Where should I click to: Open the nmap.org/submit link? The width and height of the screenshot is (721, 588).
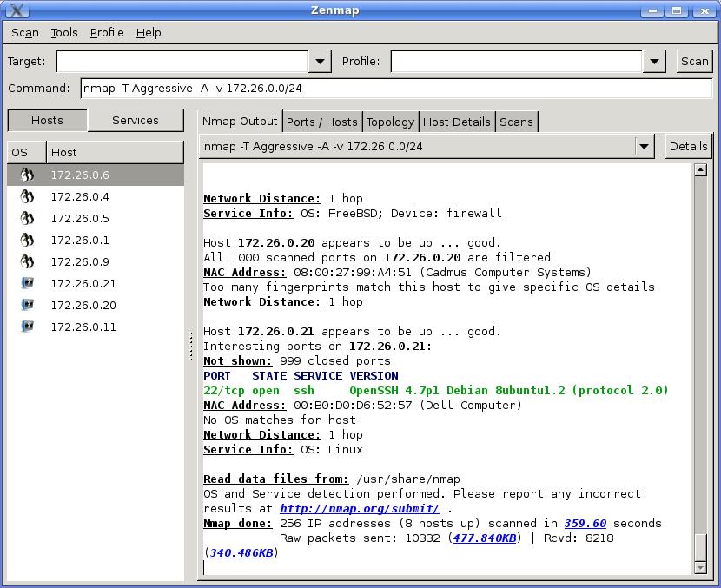click(x=359, y=509)
